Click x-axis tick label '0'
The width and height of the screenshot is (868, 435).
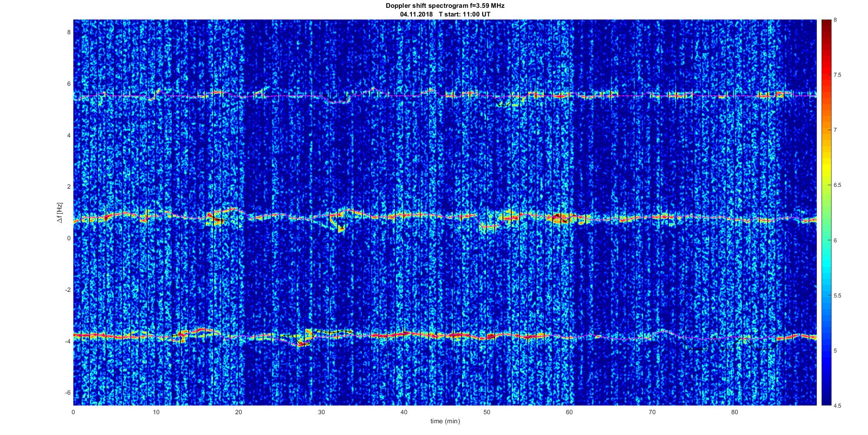[73, 412]
